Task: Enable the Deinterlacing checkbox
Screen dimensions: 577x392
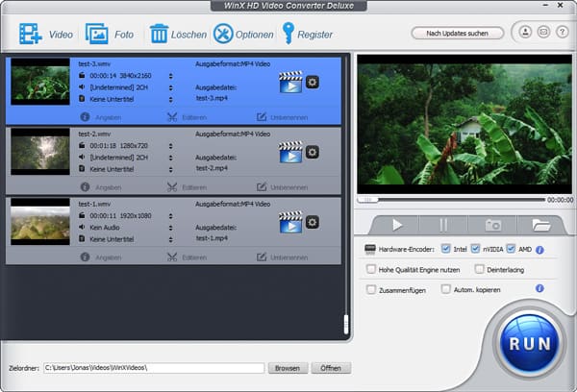Action: [x=479, y=269]
